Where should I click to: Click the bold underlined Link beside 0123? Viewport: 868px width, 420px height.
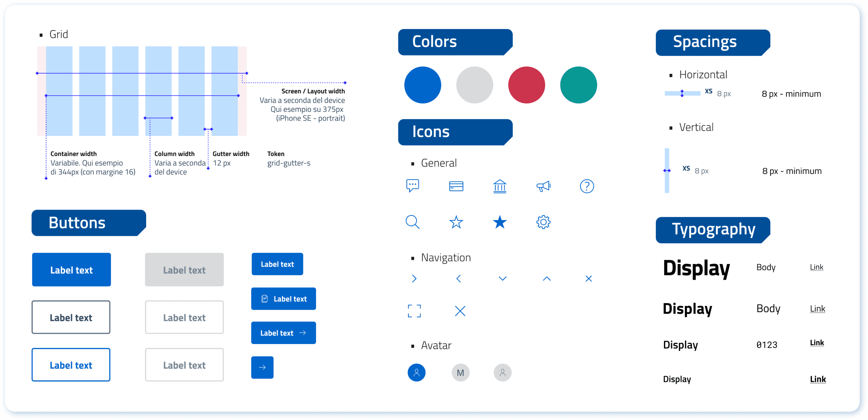(817, 343)
